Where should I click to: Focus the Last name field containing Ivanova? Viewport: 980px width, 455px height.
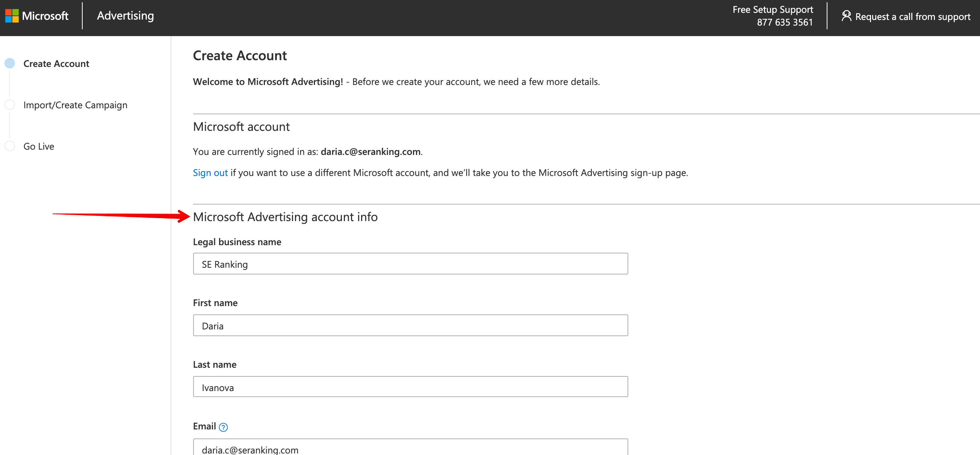[410, 387]
